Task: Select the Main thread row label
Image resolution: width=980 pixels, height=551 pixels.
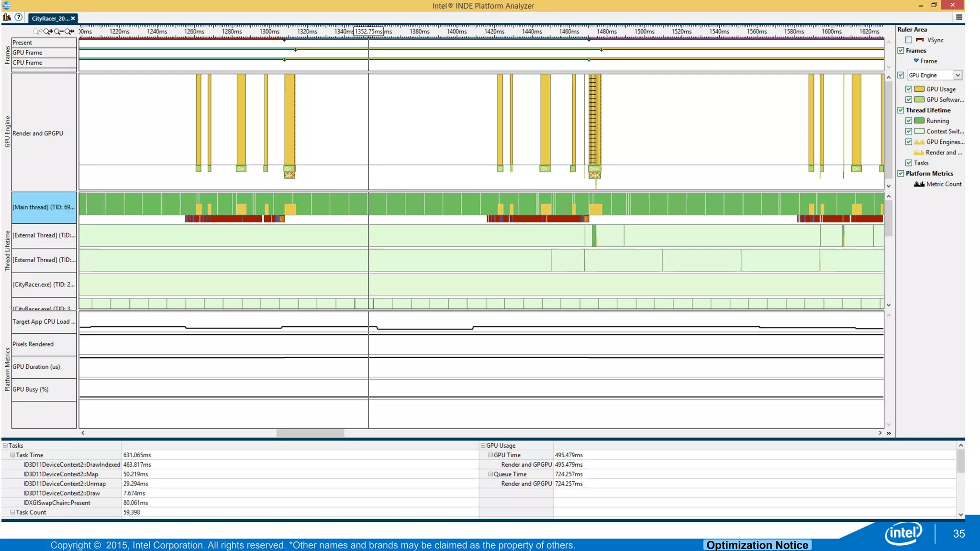Action: click(x=44, y=208)
